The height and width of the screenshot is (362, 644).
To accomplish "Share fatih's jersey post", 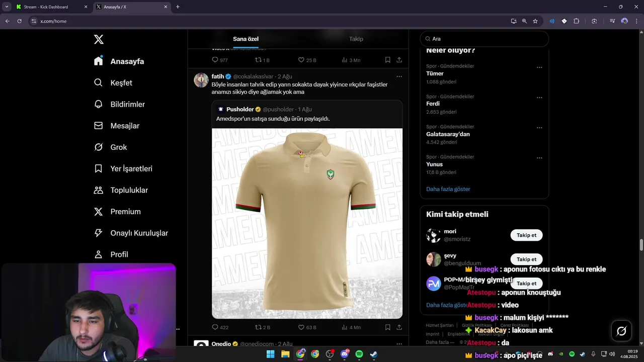I will (x=399, y=327).
